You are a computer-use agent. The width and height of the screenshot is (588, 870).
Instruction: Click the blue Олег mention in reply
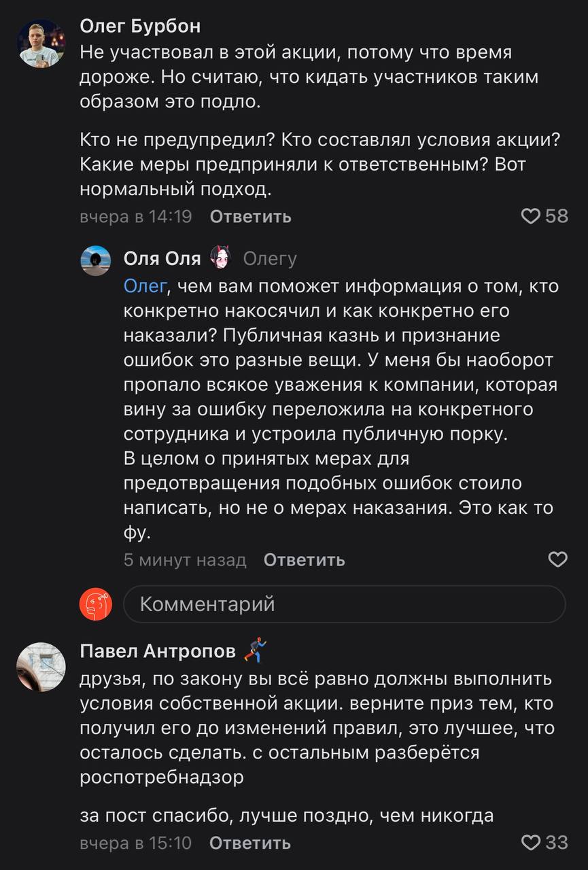(x=144, y=286)
